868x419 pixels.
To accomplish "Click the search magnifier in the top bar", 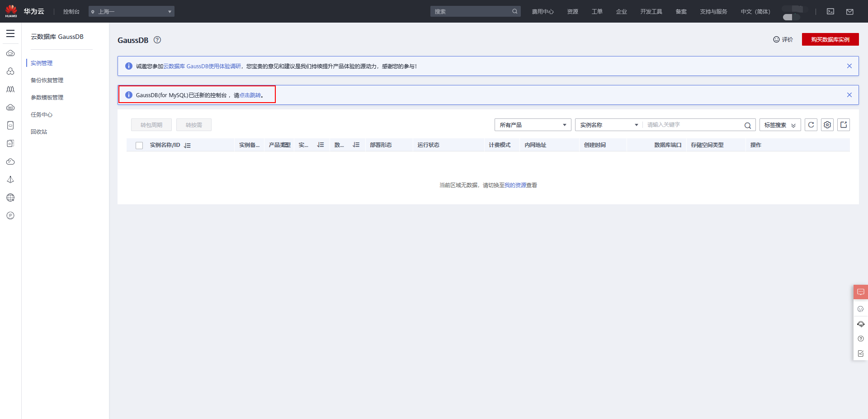I will [x=515, y=11].
